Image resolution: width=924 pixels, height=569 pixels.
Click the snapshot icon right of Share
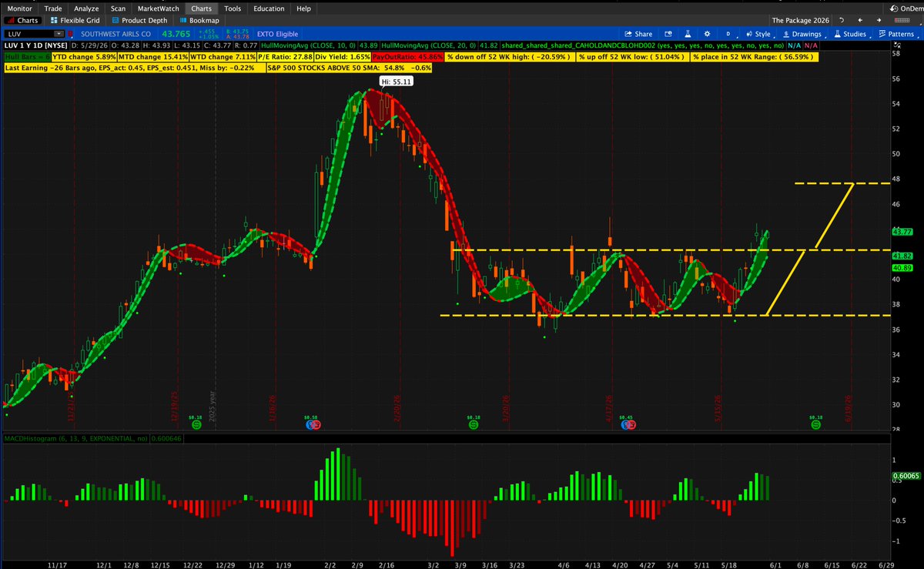tap(668, 34)
